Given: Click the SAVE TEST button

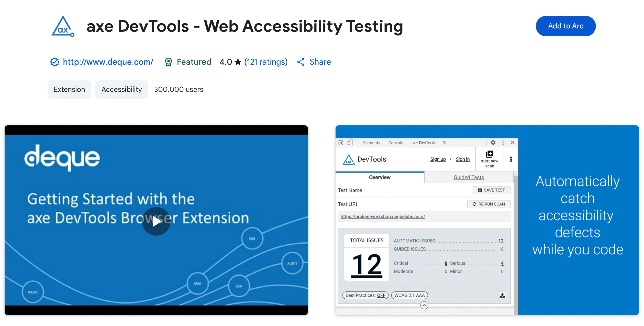Looking at the screenshot, I should (492, 190).
